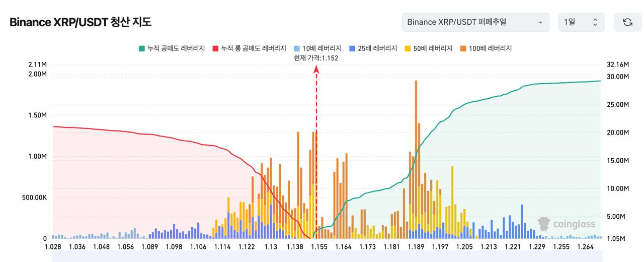Click the 2.11M left axis label
The width and height of the screenshot is (644, 262).
click(38, 65)
